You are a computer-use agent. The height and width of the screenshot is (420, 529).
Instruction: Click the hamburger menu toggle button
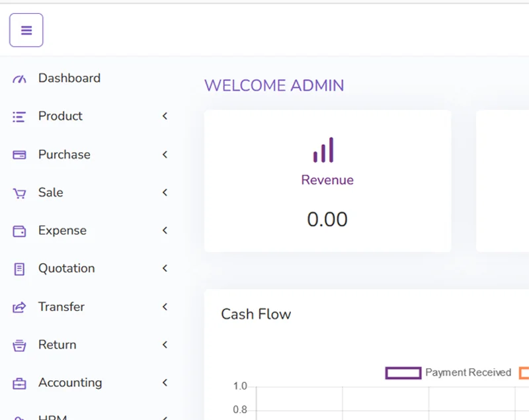tap(26, 30)
